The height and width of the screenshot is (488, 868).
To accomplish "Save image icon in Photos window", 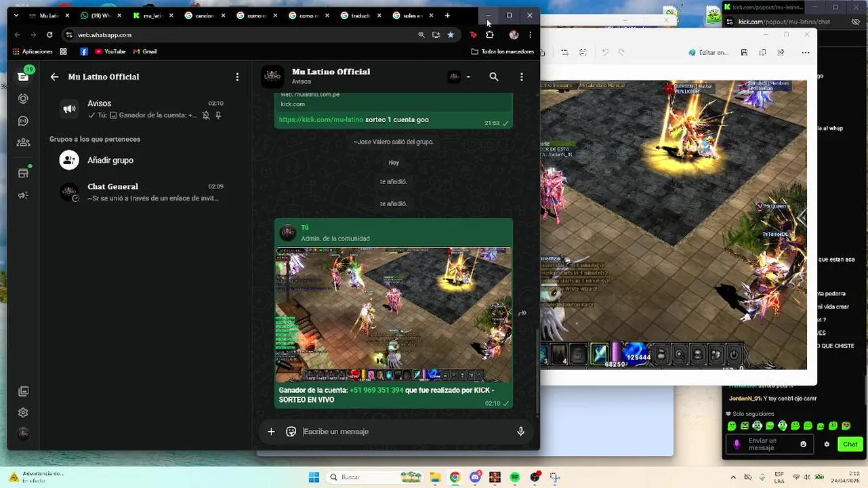I will point(744,52).
